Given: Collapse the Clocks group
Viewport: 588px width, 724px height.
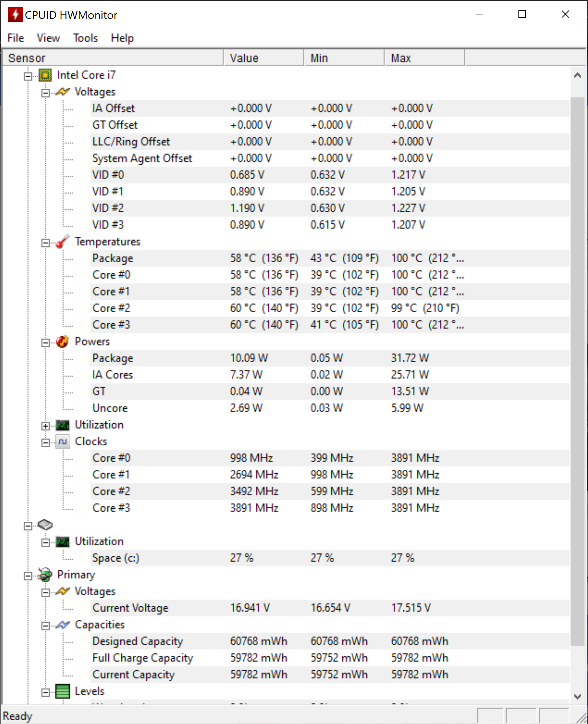Looking at the screenshot, I should pyautogui.click(x=45, y=443).
